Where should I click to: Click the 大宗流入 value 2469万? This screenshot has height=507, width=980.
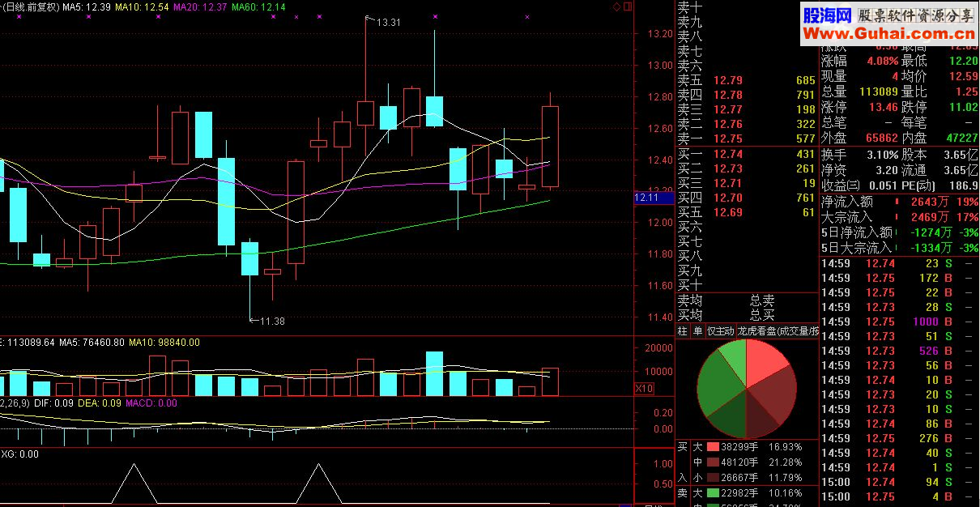pos(930,217)
